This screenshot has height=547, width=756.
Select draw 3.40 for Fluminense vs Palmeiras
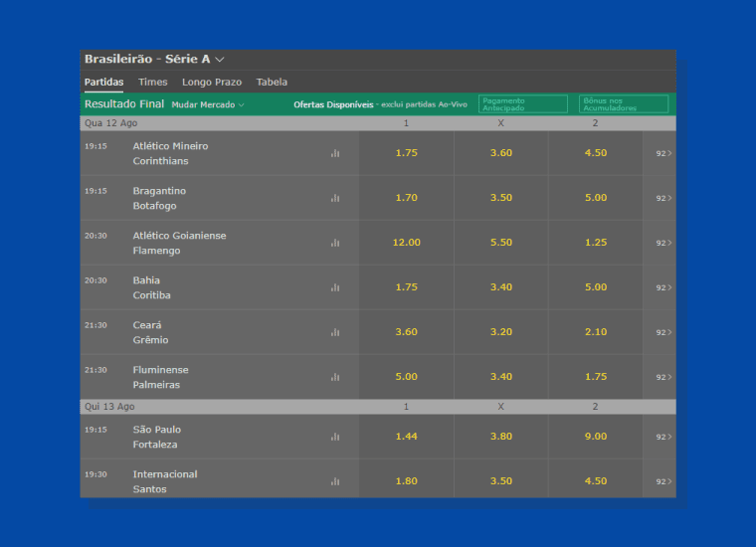(501, 377)
